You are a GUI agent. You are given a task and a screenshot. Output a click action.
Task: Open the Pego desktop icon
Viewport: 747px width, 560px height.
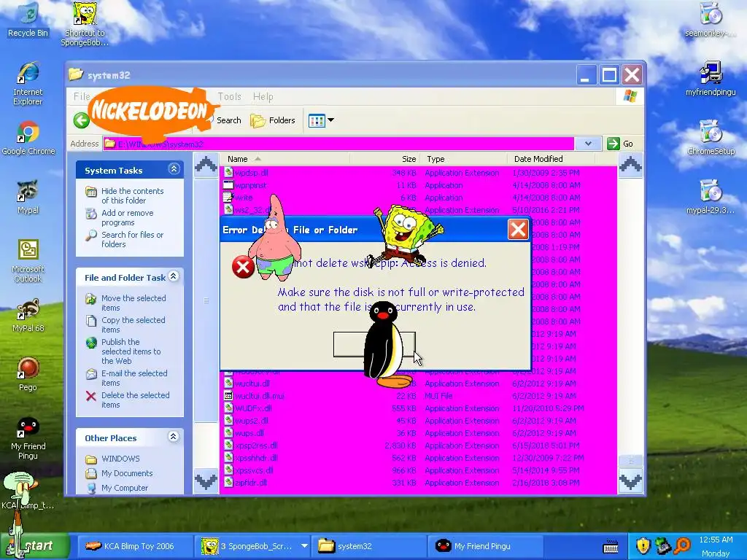[28, 374]
